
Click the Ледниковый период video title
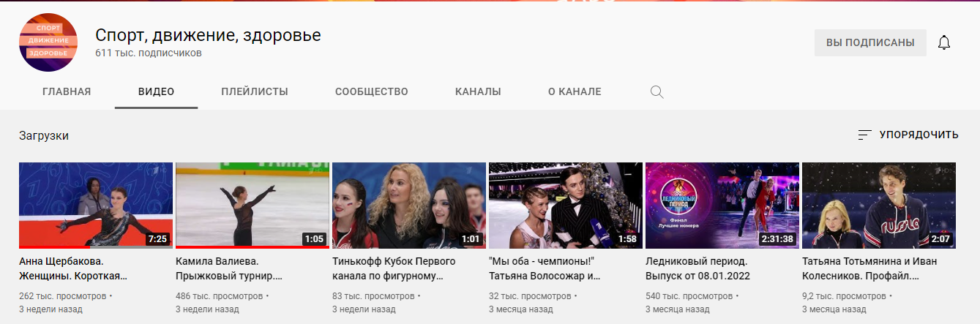pyautogui.click(x=697, y=268)
